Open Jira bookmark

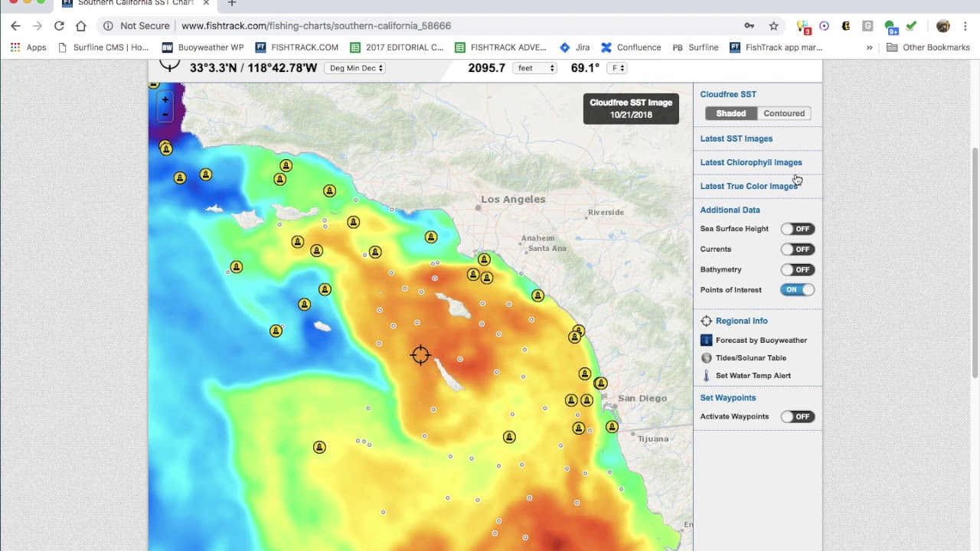574,47
